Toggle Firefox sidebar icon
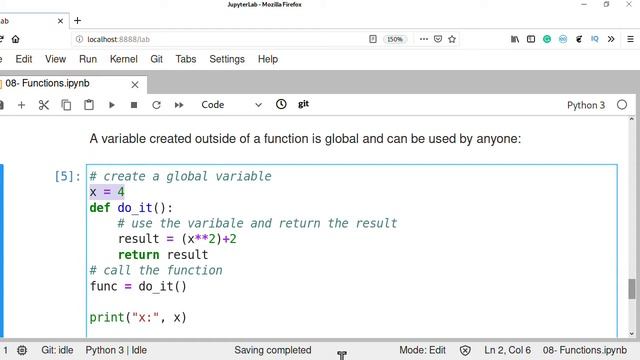Screen dimensions: 640x360 pyautogui.click(x=531, y=39)
